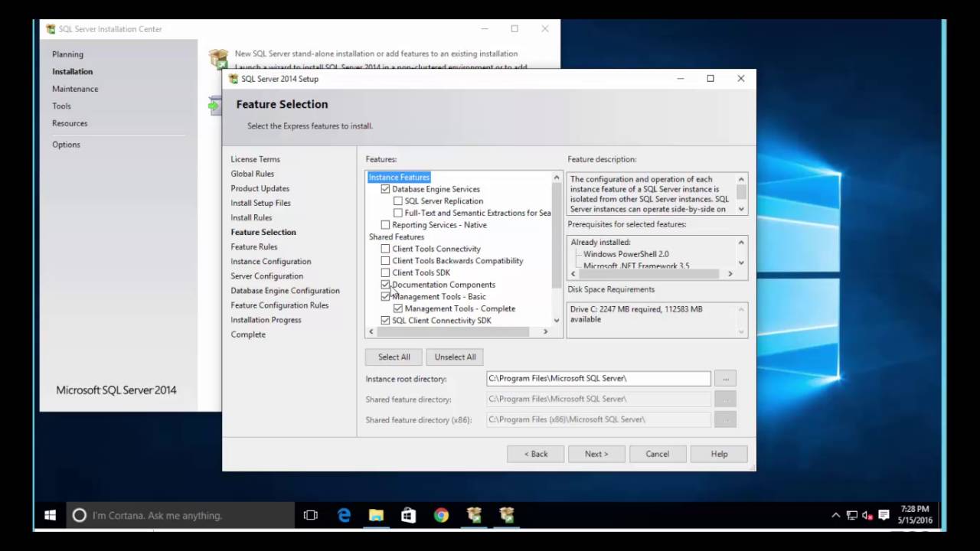This screenshot has height=551, width=980.
Task: Launch Microsoft Edge from the taskbar
Action: coord(344,515)
